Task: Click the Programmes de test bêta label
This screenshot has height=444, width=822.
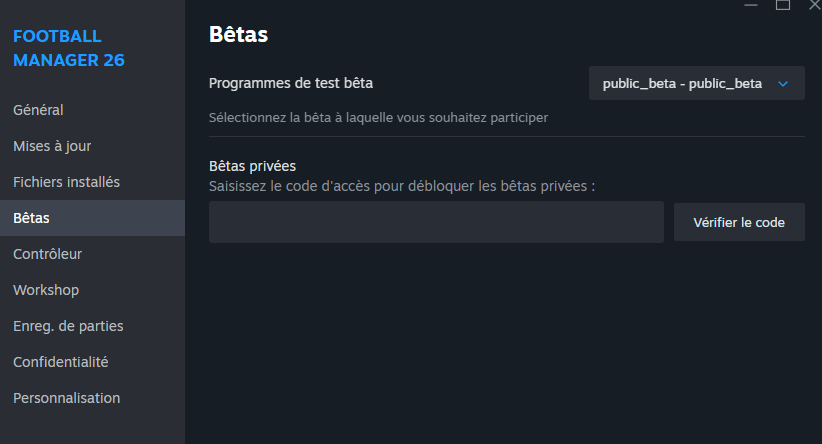Action: [x=298, y=83]
